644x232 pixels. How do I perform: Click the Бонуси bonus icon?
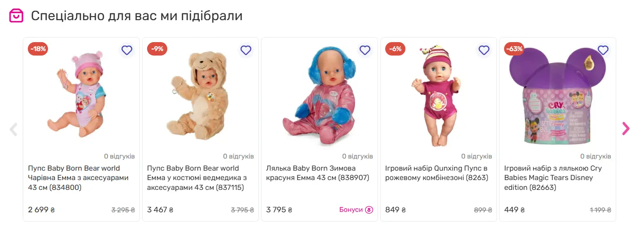[369, 210]
